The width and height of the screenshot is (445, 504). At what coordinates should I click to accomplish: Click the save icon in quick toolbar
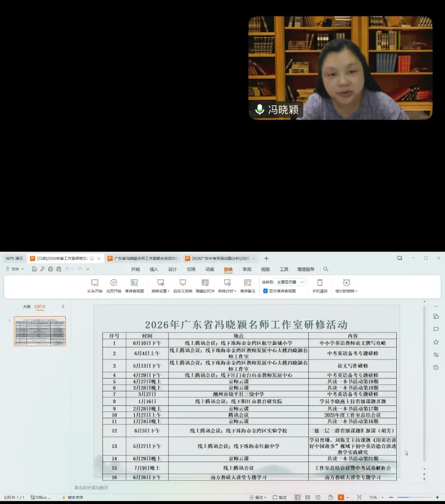[x=34, y=269]
